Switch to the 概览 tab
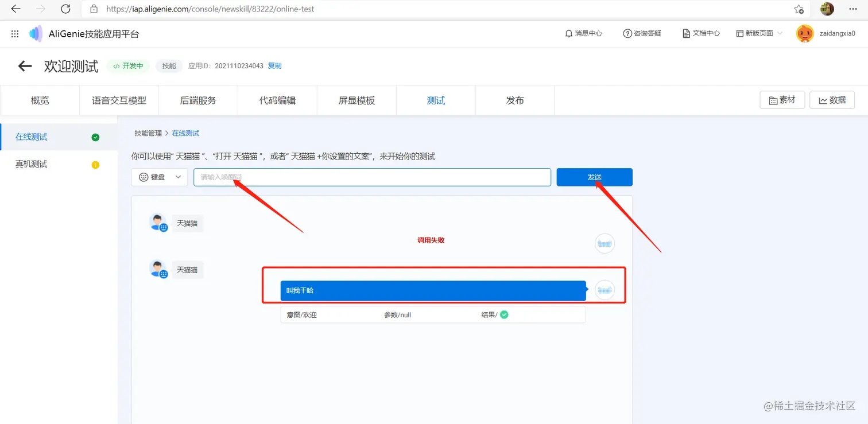 point(40,100)
